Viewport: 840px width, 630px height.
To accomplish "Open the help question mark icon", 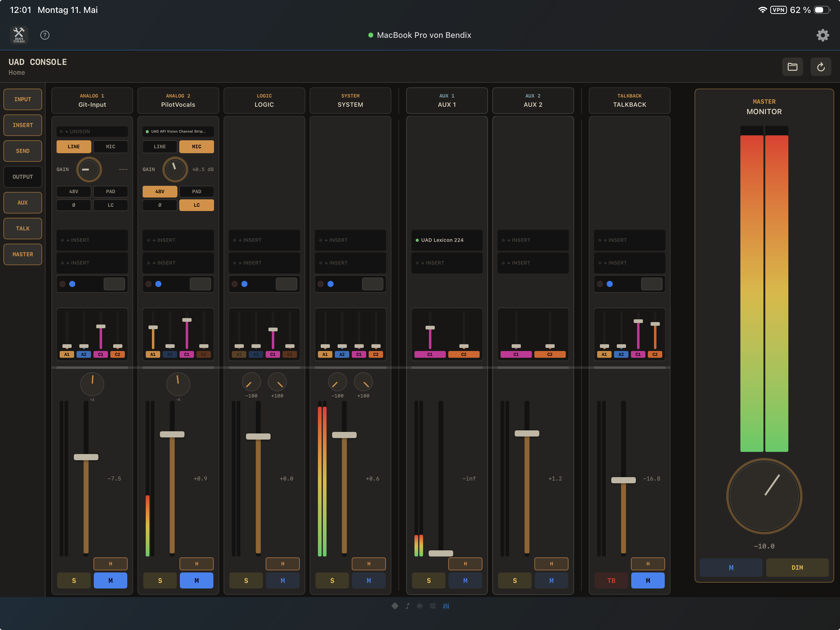I will [45, 35].
